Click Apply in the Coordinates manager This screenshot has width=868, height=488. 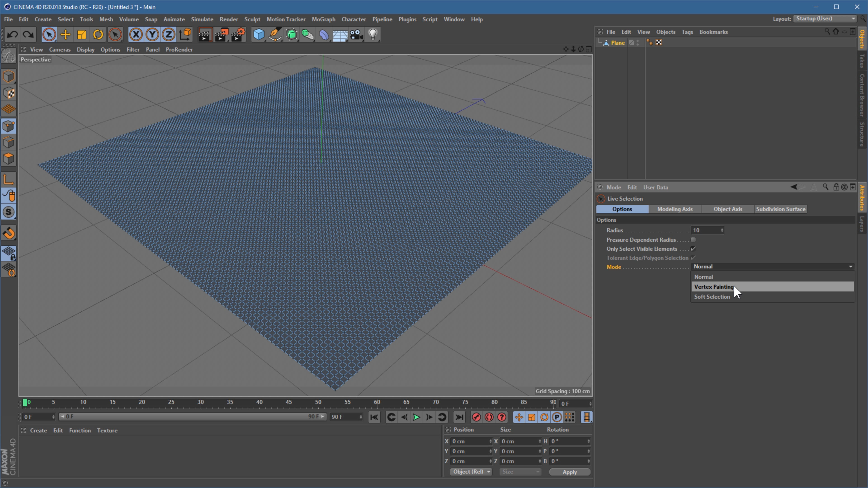coord(569,472)
